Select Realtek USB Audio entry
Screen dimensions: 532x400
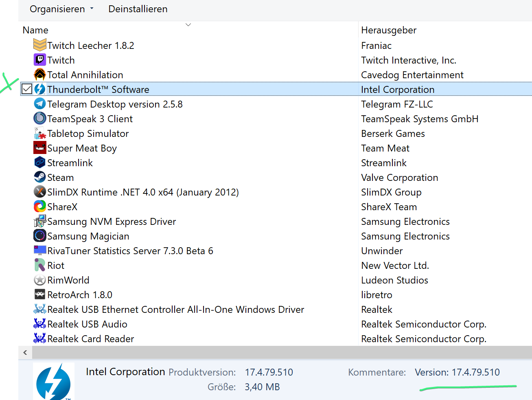[87, 324]
